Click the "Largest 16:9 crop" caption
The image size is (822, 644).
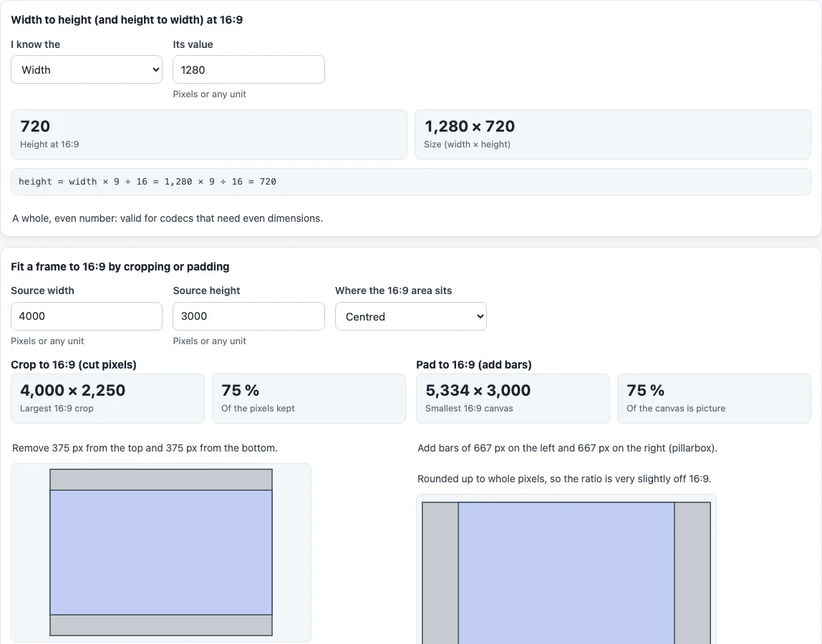coord(57,408)
